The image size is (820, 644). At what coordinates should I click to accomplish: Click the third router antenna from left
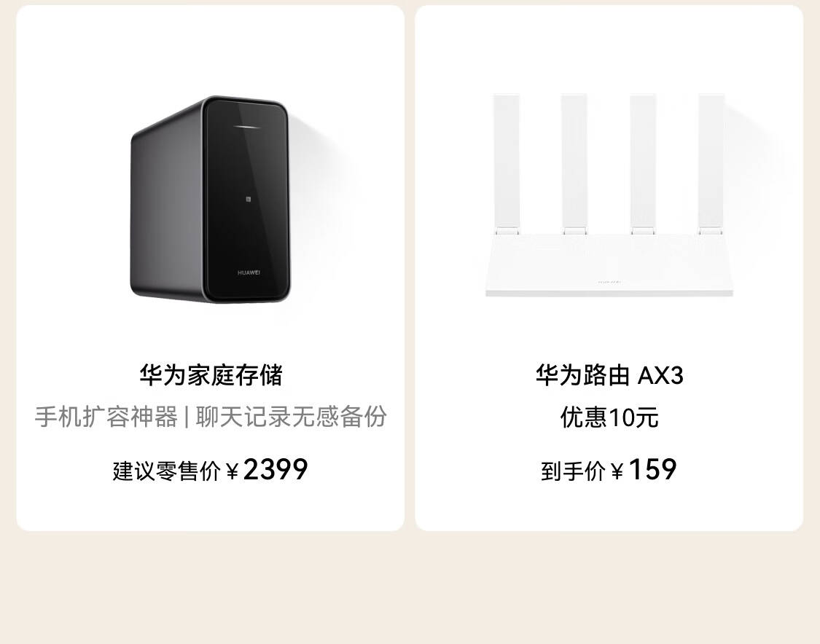click(643, 163)
